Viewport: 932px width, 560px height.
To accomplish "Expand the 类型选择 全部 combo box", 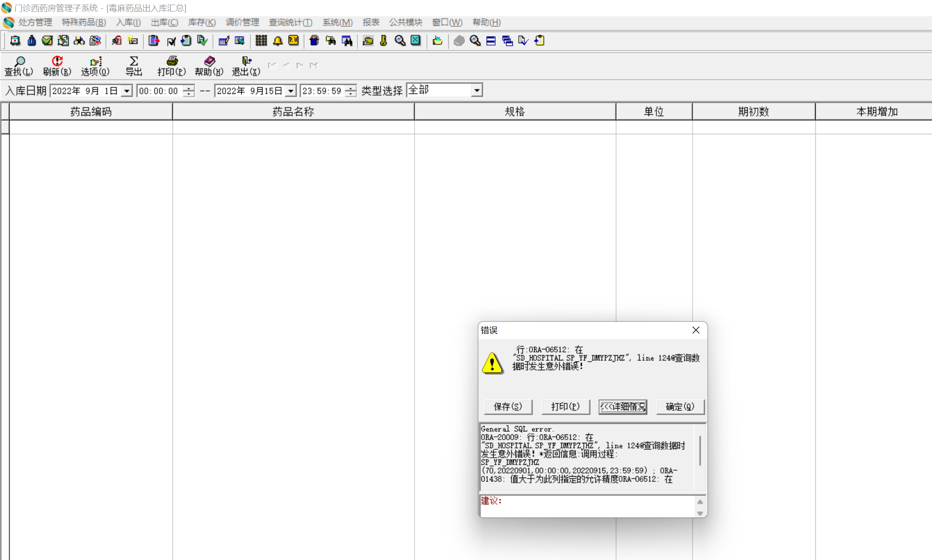I will click(477, 90).
